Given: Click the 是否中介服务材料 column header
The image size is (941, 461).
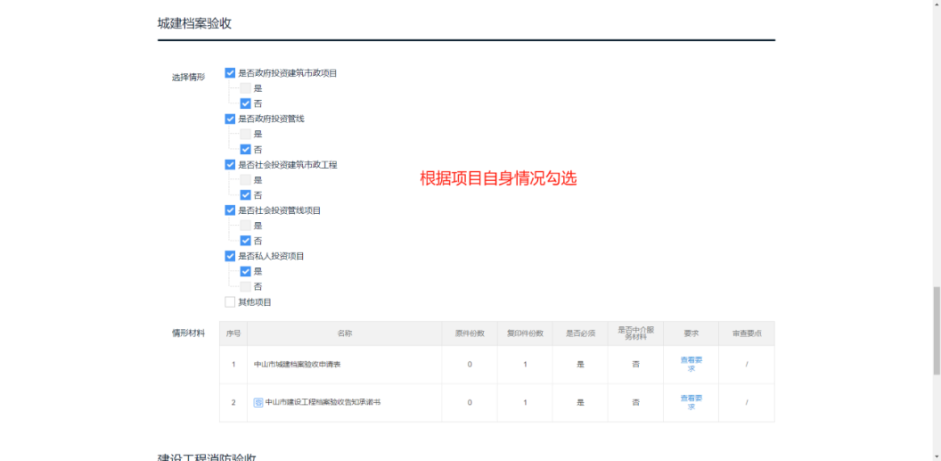Looking at the screenshot, I should click(x=636, y=334).
